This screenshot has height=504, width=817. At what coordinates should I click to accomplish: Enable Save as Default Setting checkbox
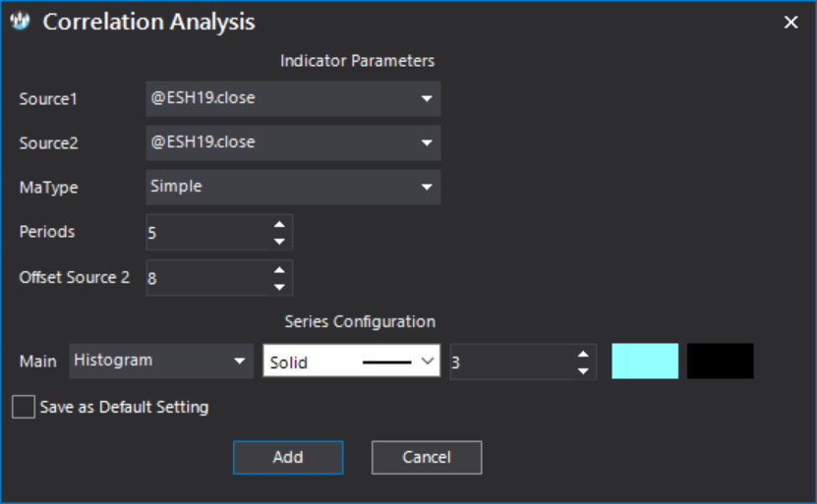(x=24, y=407)
